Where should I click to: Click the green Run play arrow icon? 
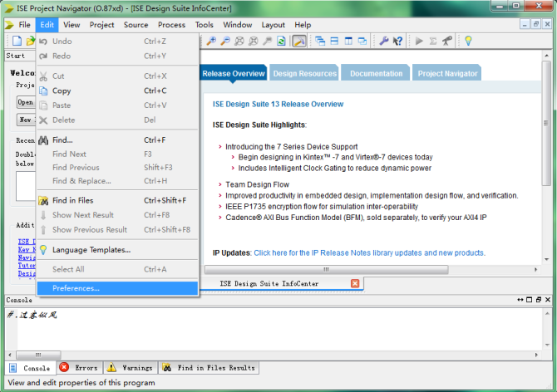(419, 41)
